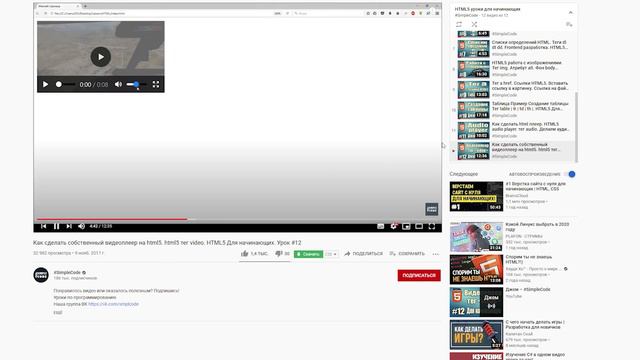640x360 pixels.
Task: Subscribe with the red Подписаться button
Action: point(419,276)
